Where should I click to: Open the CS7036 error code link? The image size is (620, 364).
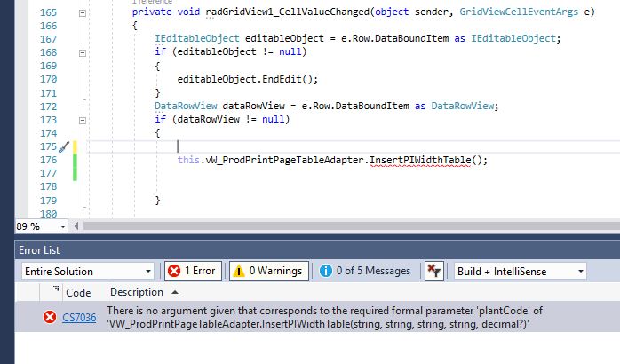pyautogui.click(x=79, y=317)
